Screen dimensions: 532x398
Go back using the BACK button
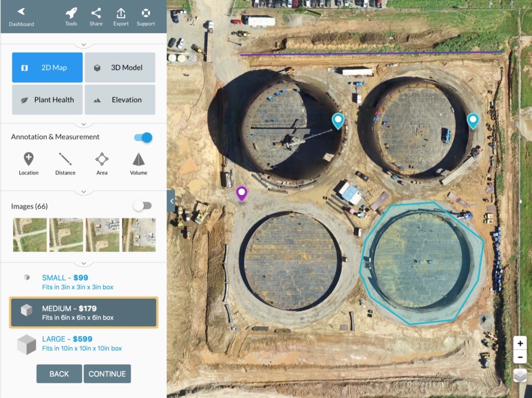(59, 374)
